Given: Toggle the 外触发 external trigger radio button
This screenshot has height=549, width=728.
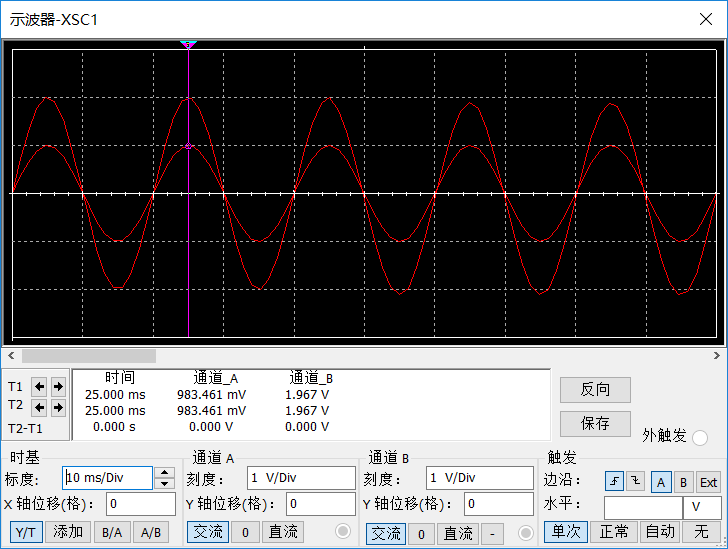Looking at the screenshot, I should click(700, 437).
